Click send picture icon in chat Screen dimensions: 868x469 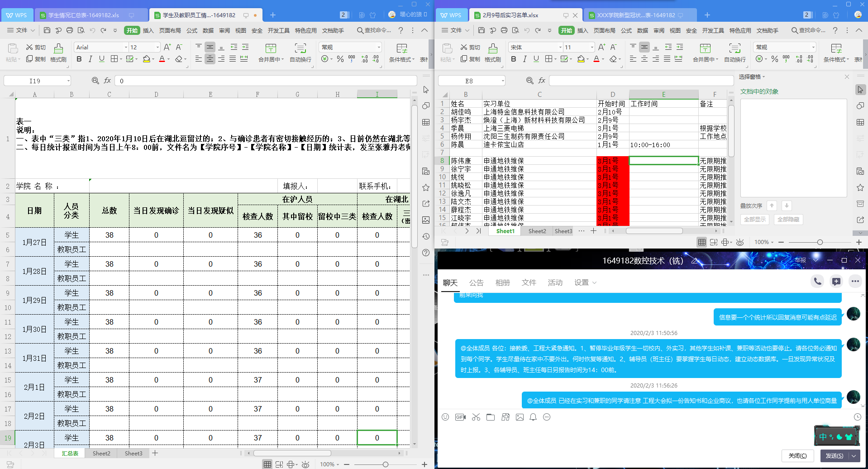pos(520,417)
